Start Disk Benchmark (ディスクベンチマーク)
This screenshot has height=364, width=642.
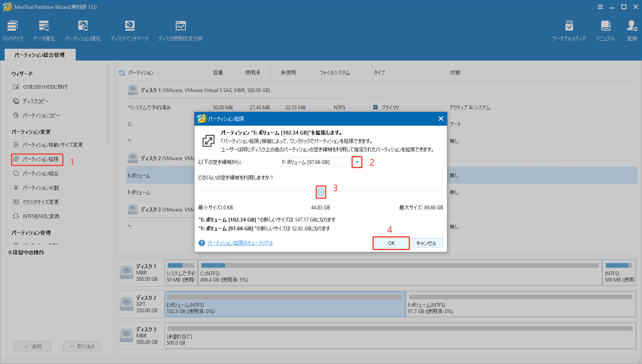tap(129, 29)
